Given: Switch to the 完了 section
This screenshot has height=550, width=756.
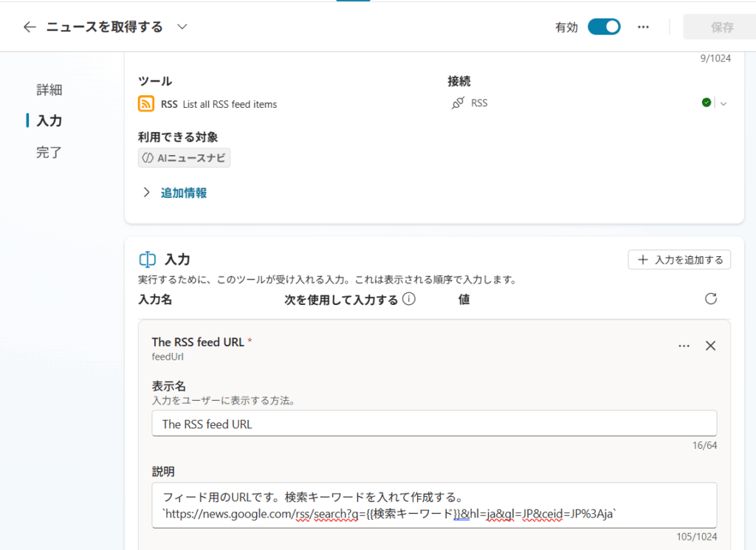Looking at the screenshot, I should [x=49, y=153].
